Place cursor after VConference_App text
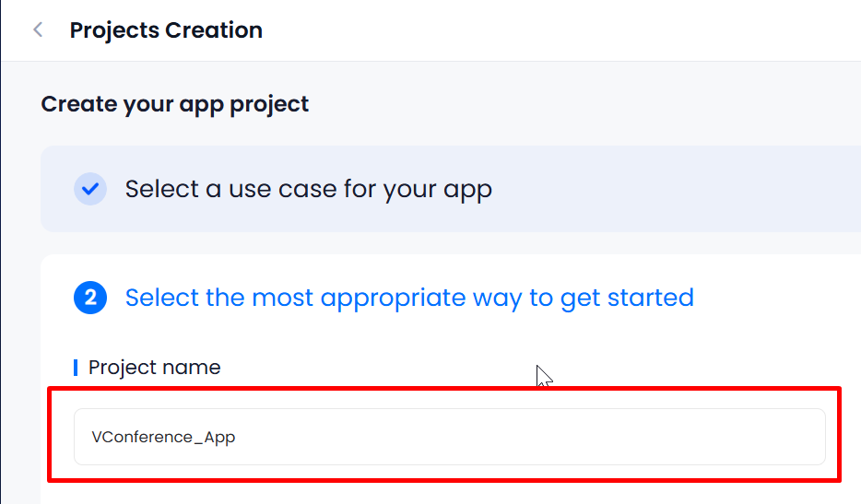This screenshot has width=861, height=504. point(237,437)
